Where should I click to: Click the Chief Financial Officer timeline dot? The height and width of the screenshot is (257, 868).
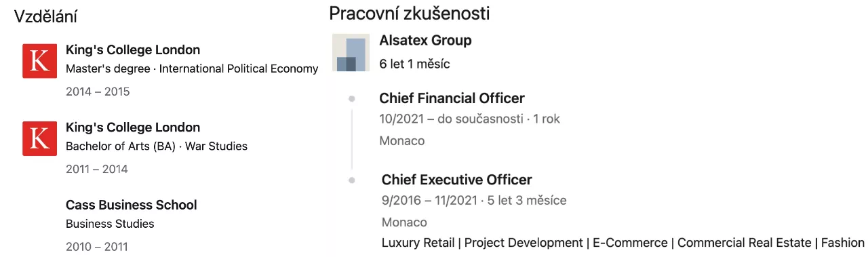point(351,99)
